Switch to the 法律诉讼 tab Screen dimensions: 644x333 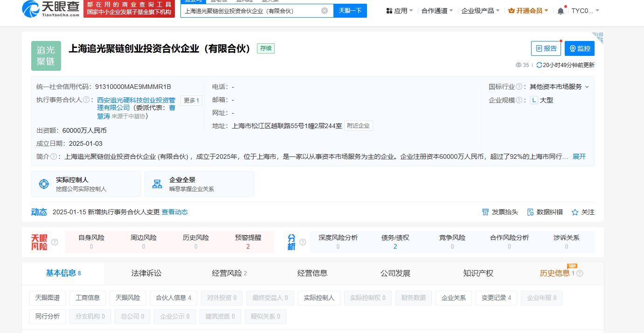point(146,273)
